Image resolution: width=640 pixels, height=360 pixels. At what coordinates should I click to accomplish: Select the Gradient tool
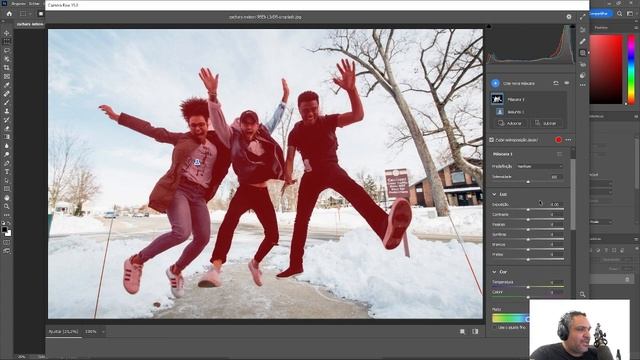pyautogui.click(x=7, y=137)
